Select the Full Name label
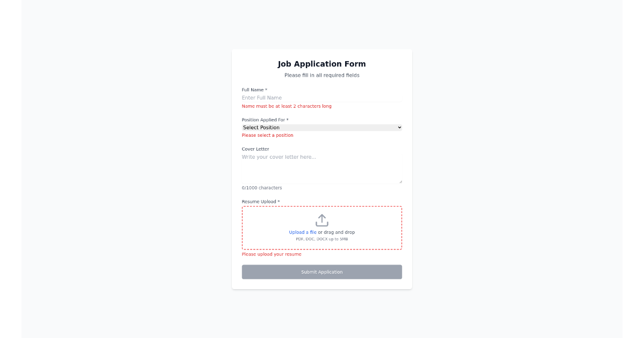The image size is (644, 338). pos(253,90)
